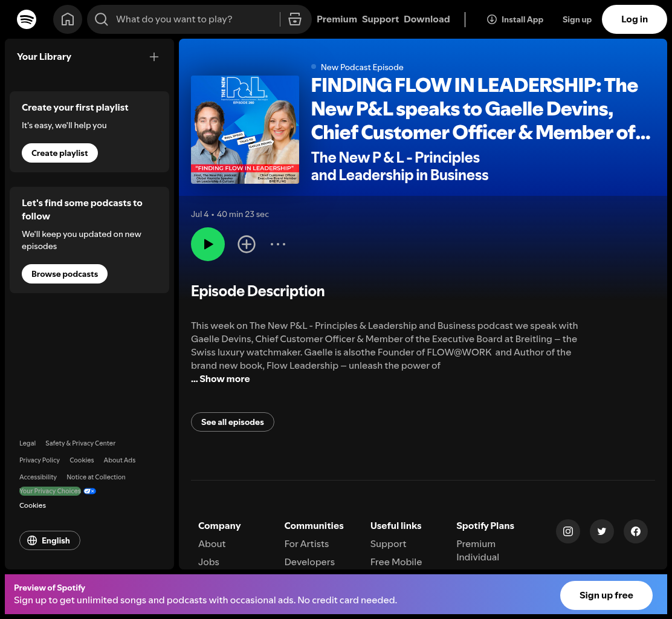Open Spotify's Twitter page
Viewport: 672px width, 619px height.
pyautogui.click(x=602, y=531)
